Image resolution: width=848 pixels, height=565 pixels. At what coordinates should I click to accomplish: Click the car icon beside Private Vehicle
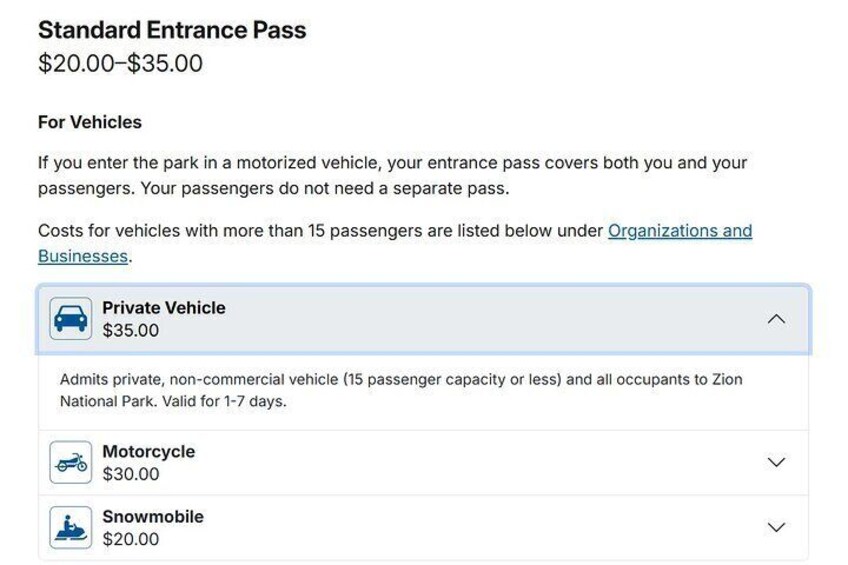pos(70,319)
